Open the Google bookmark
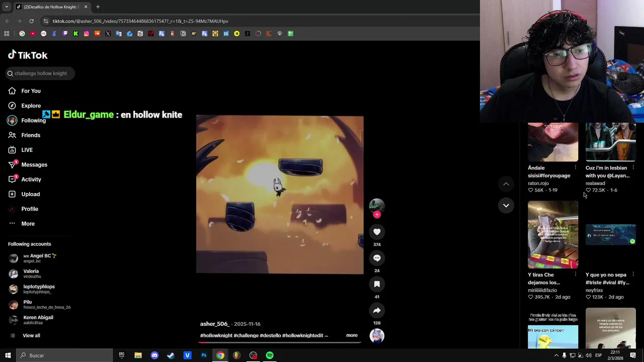Viewport: 644px width, 362px height. tap(22, 34)
